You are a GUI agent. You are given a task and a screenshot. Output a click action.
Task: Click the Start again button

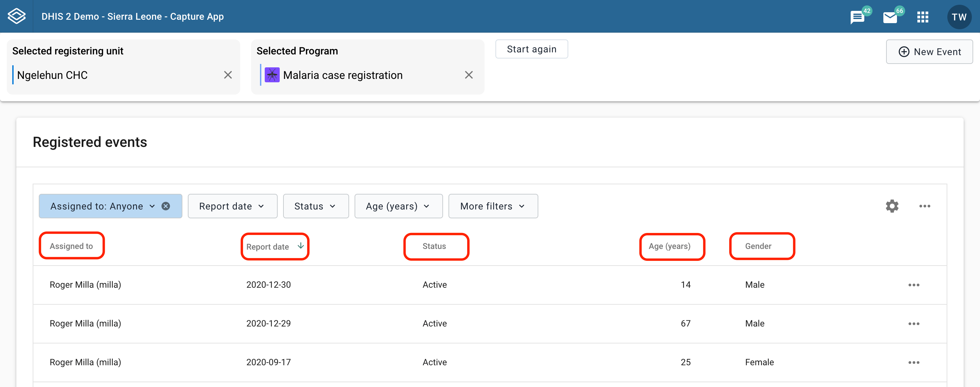(x=532, y=49)
